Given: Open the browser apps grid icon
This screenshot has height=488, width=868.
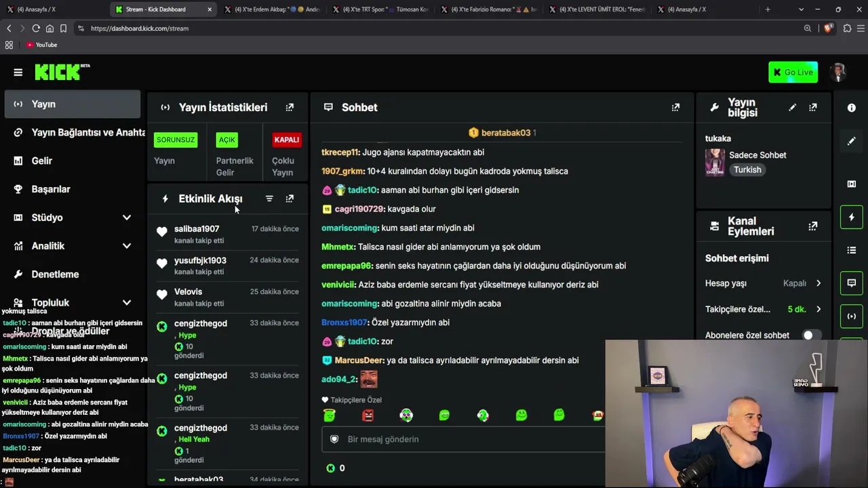Looking at the screenshot, I should point(9,45).
